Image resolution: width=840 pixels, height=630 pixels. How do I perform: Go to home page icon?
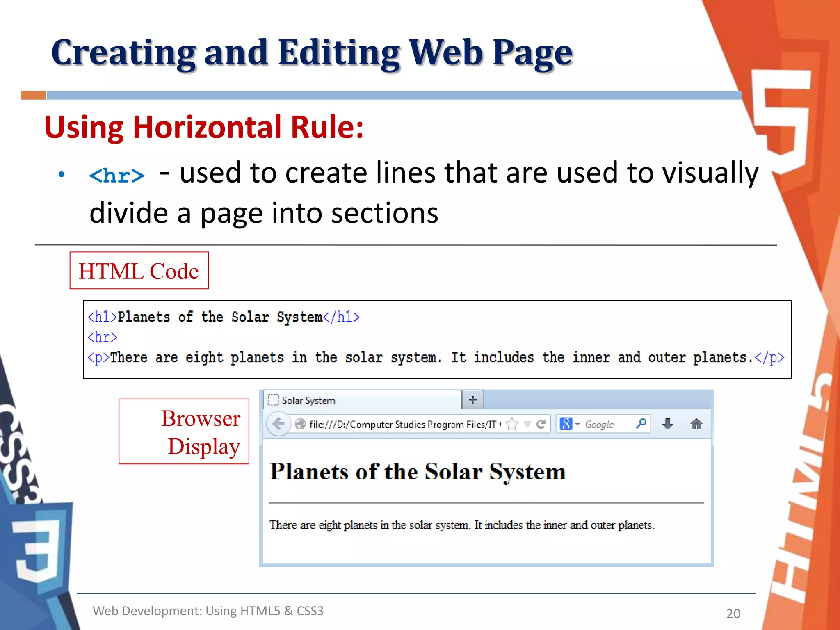click(696, 424)
